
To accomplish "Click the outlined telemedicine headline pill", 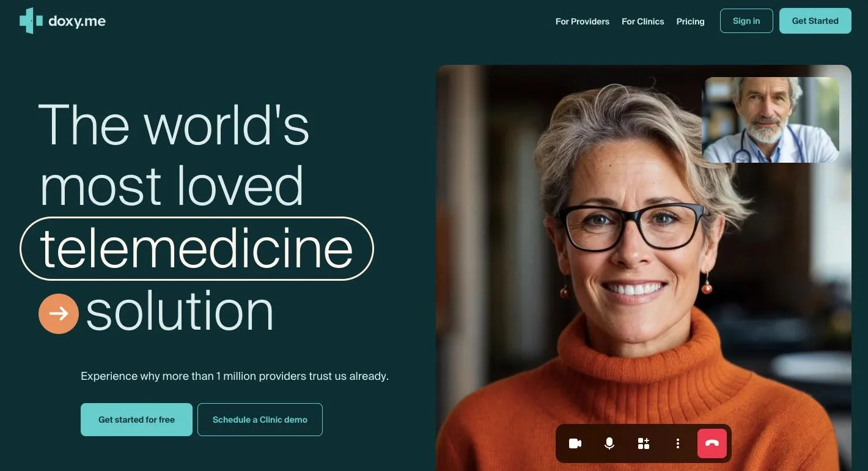I will pos(197,249).
